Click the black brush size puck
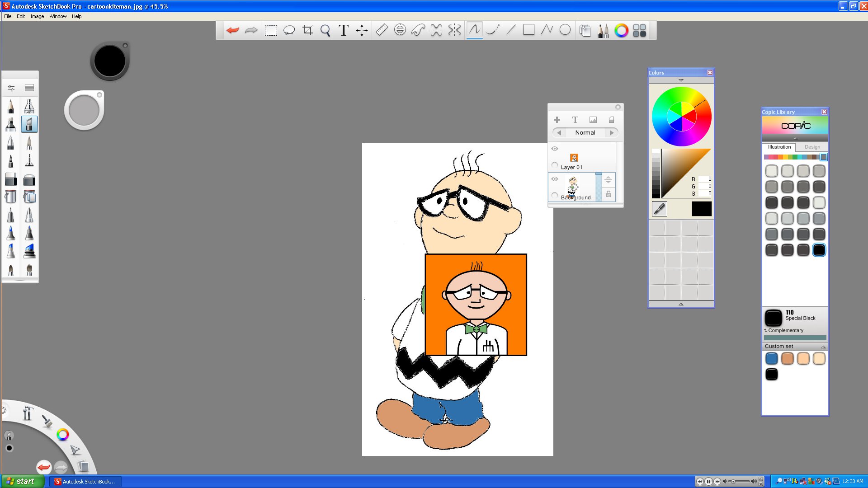This screenshot has width=868, height=488. 110,61
